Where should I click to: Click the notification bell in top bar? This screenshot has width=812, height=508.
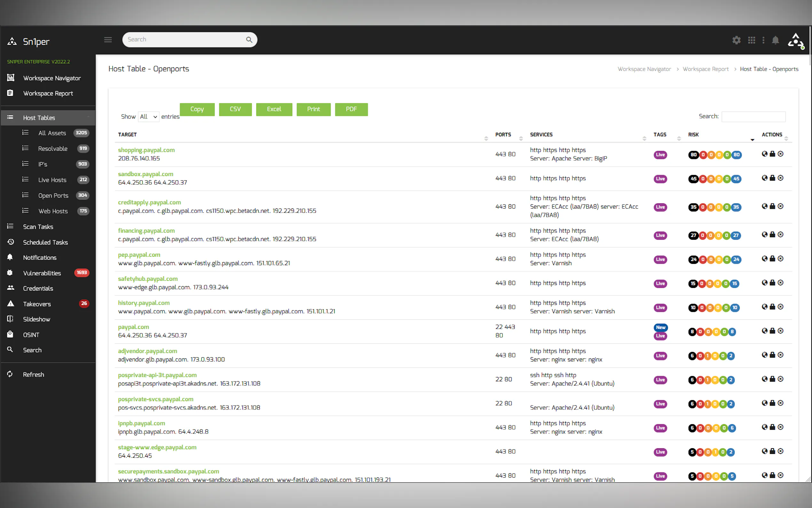click(x=776, y=40)
